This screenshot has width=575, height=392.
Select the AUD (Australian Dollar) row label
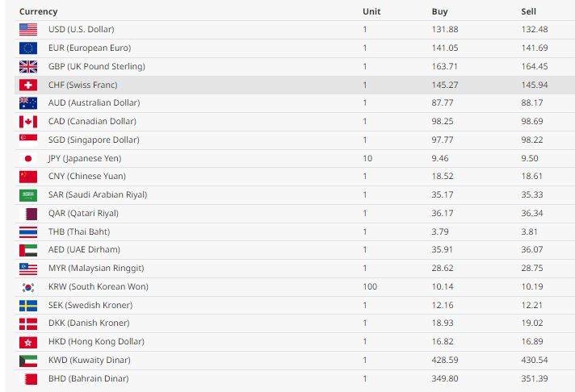pyautogui.click(x=94, y=103)
